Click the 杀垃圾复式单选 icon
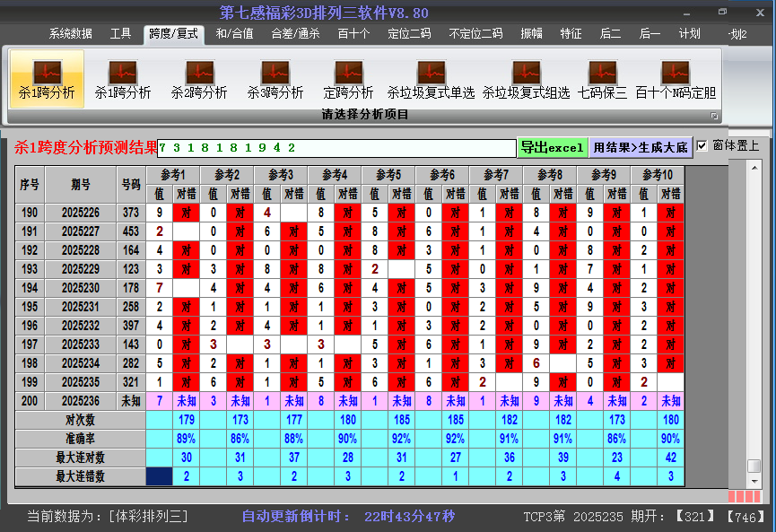776x532 pixels. 431,78
